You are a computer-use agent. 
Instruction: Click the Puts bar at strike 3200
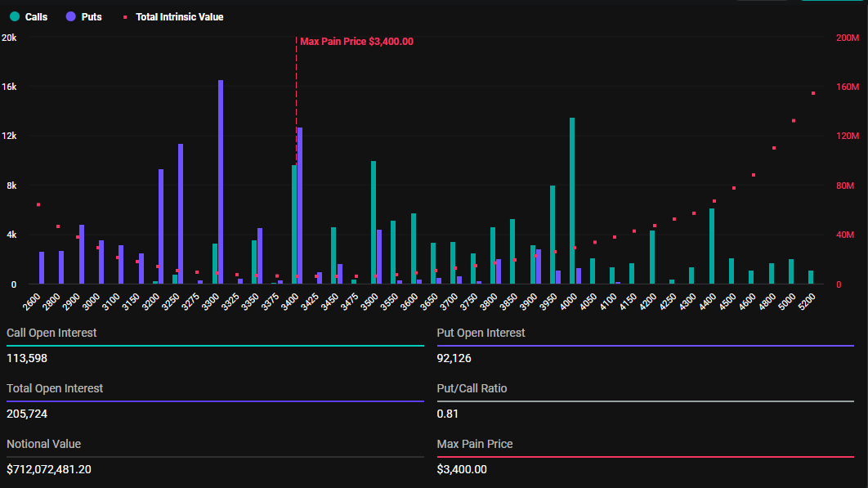pyautogui.click(x=161, y=226)
